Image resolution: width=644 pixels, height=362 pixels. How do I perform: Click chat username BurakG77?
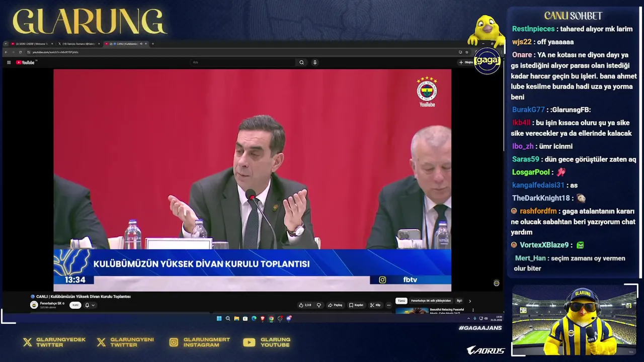coord(528,110)
